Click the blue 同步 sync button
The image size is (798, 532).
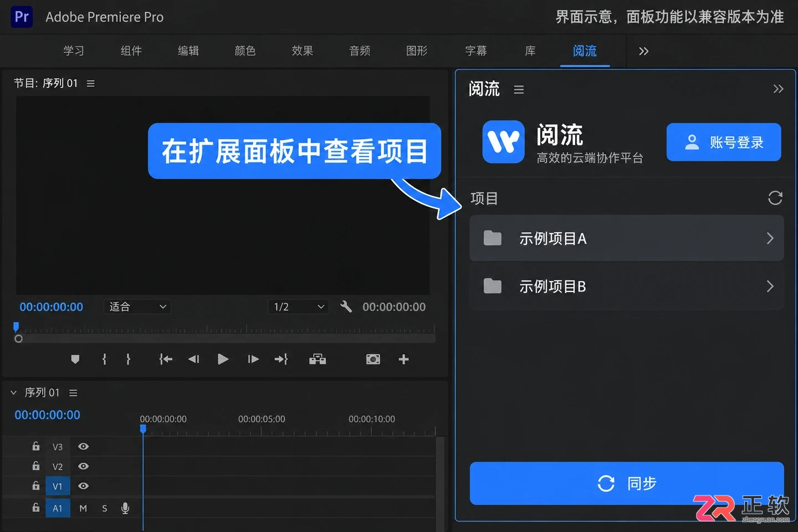(x=627, y=483)
